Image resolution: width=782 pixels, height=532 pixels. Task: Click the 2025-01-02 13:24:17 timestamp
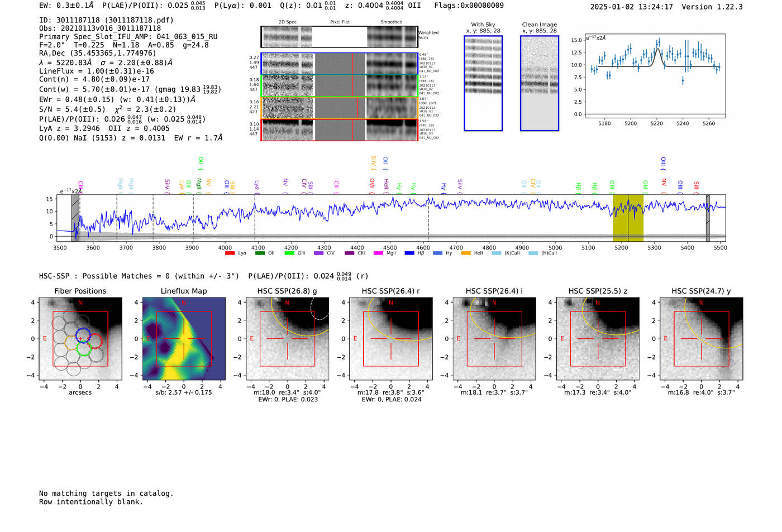tap(632, 7)
